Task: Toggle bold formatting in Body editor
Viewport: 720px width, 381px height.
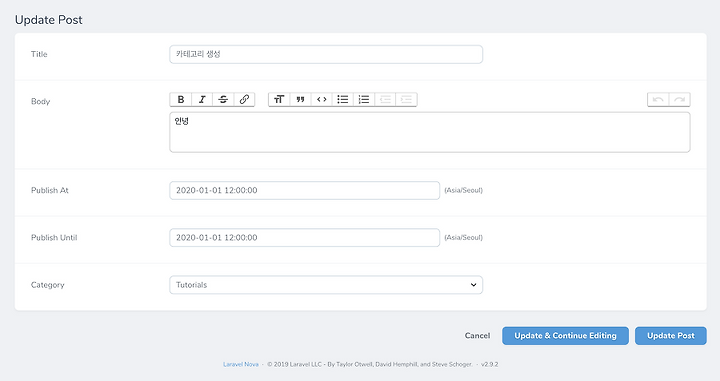Action: point(181,99)
